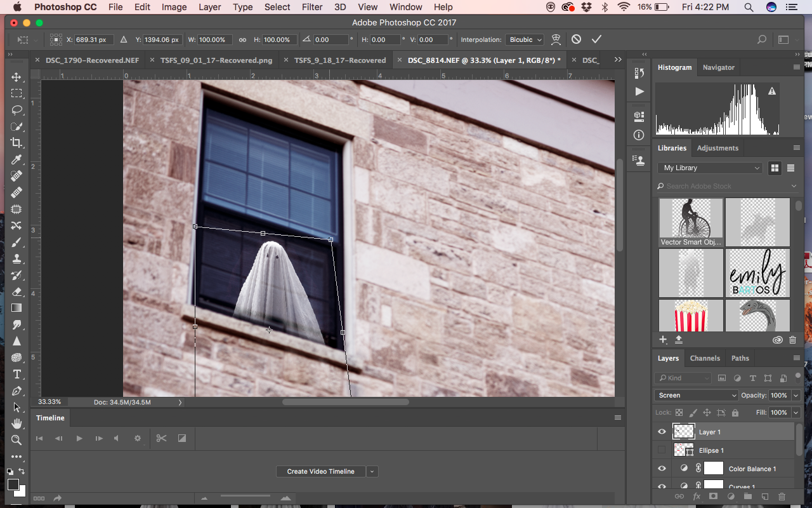Toggle link between width and height

(242, 39)
